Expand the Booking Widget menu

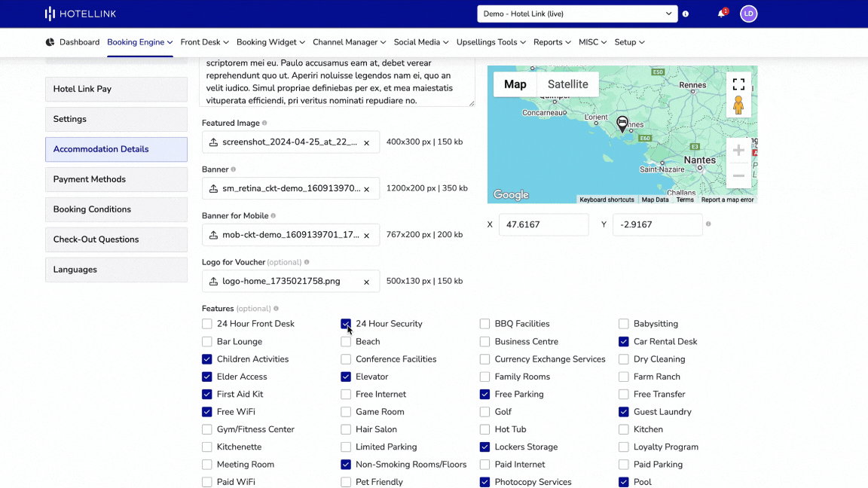tap(270, 42)
